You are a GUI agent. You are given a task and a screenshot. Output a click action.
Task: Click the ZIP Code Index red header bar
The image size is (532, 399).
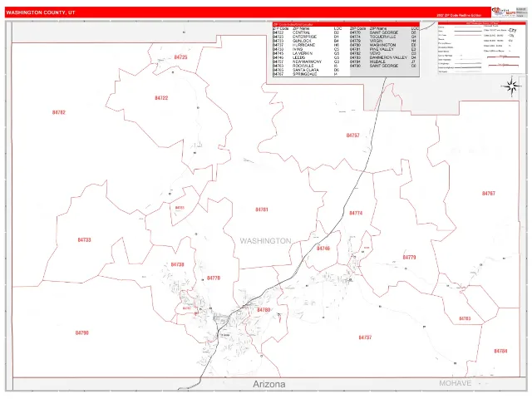coord(346,24)
